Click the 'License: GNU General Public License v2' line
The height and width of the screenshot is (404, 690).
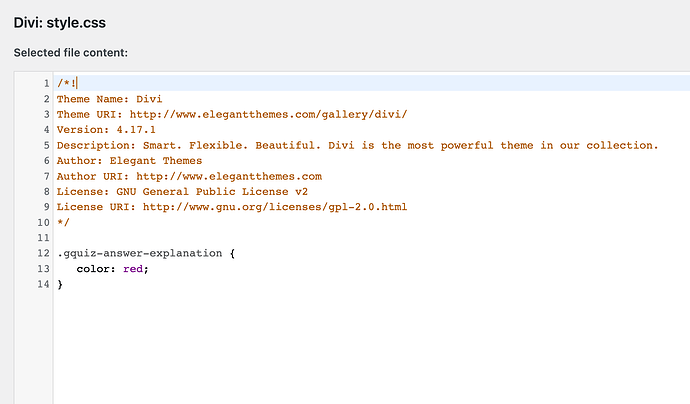pyautogui.click(x=182, y=191)
